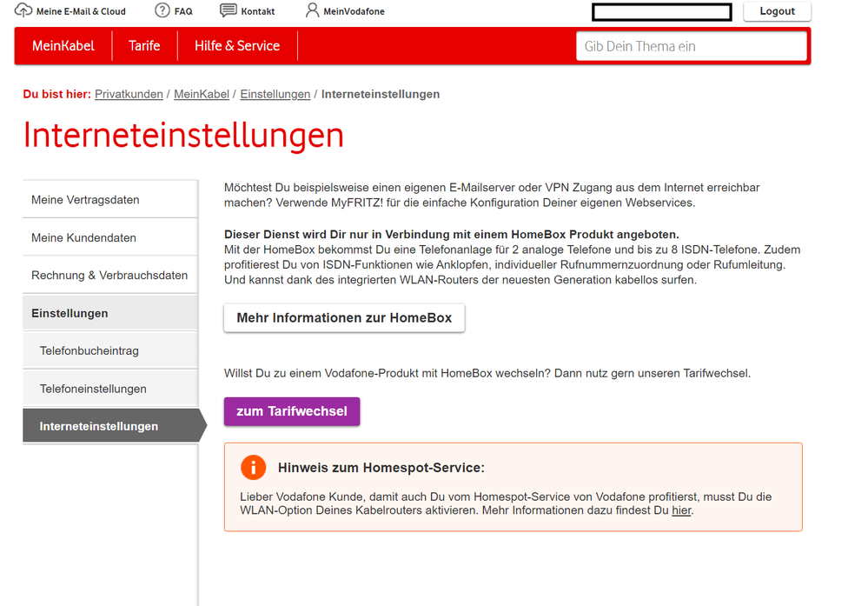Click the FAQ question mark icon

click(x=162, y=10)
